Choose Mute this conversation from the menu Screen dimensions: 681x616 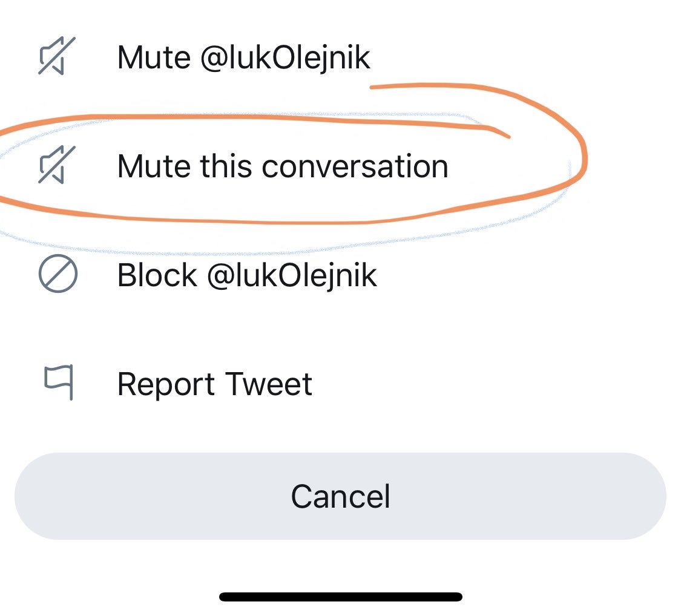click(x=340, y=166)
